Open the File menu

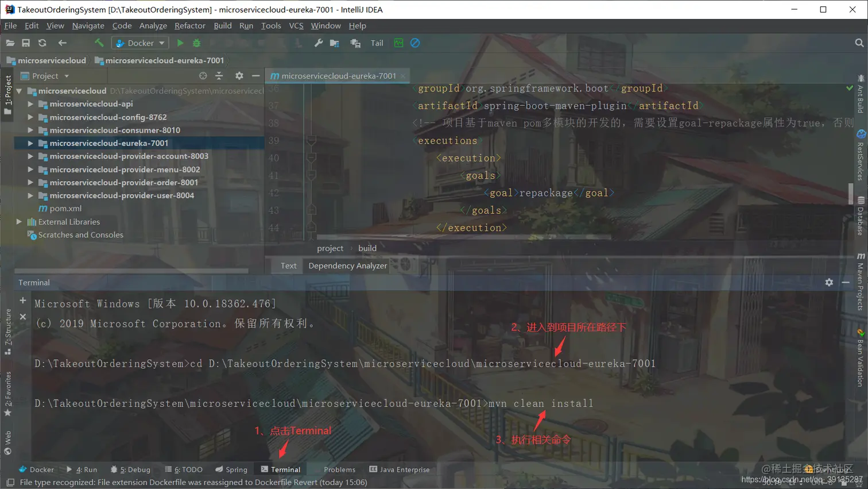(x=10, y=26)
